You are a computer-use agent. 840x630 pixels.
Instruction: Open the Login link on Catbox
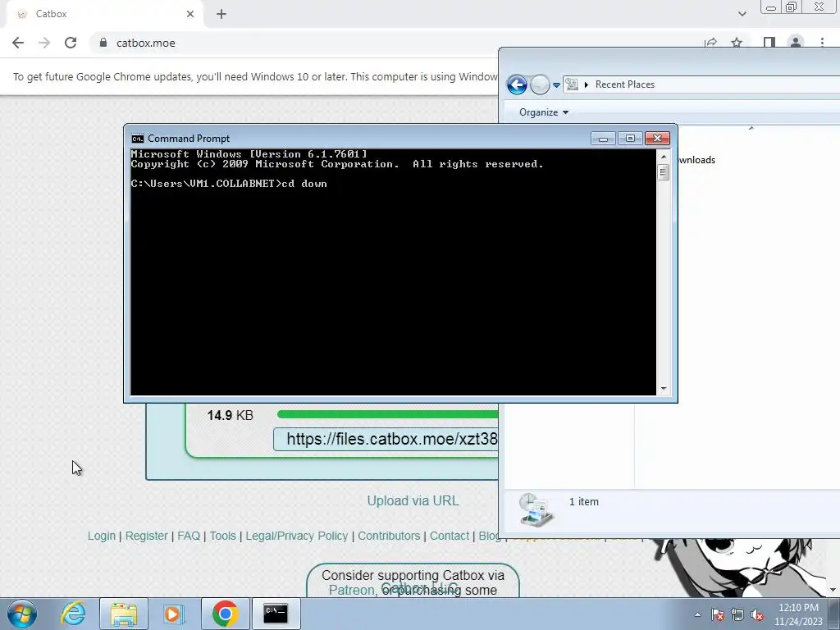pyautogui.click(x=102, y=536)
